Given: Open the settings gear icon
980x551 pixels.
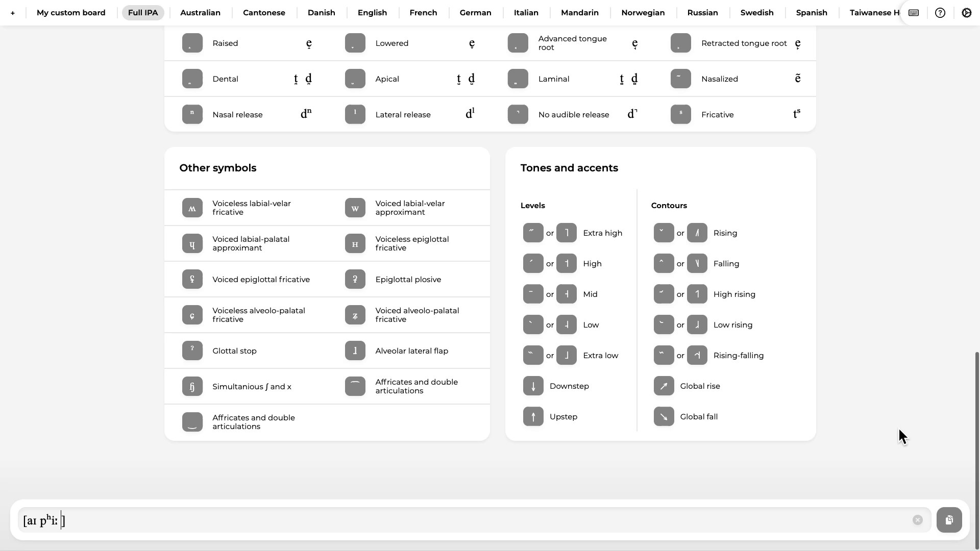Looking at the screenshot, I should [x=966, y=13].
